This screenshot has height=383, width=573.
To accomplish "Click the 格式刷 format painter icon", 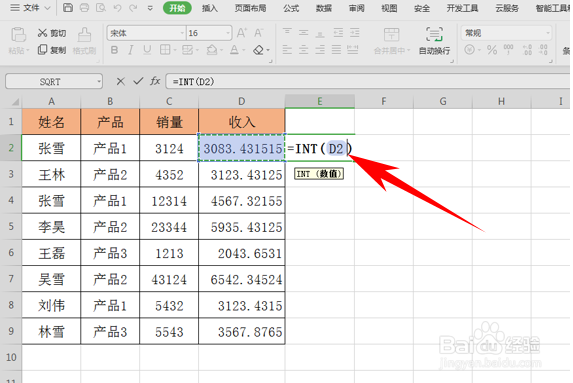I will click(x=84, y=35).
